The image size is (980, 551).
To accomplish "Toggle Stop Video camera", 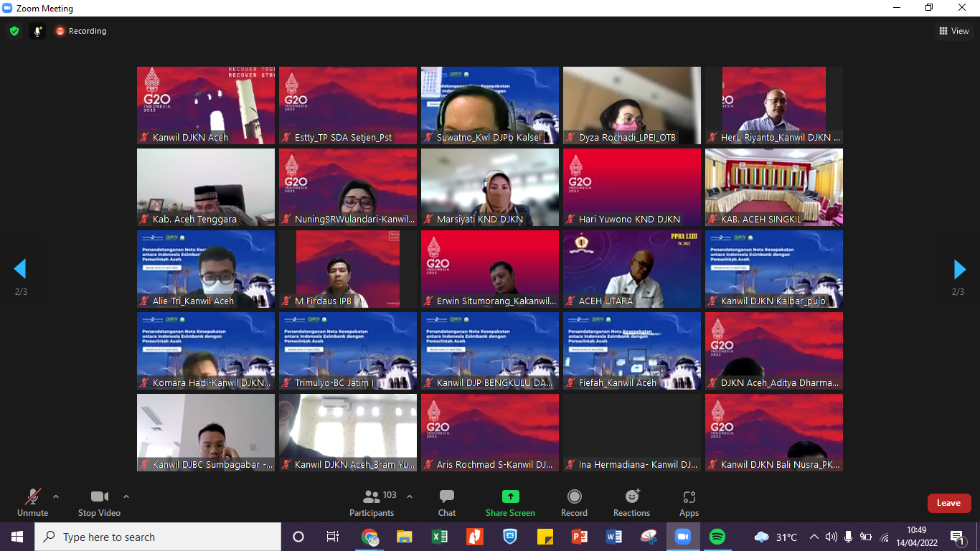I will click(x=99, y=502).
